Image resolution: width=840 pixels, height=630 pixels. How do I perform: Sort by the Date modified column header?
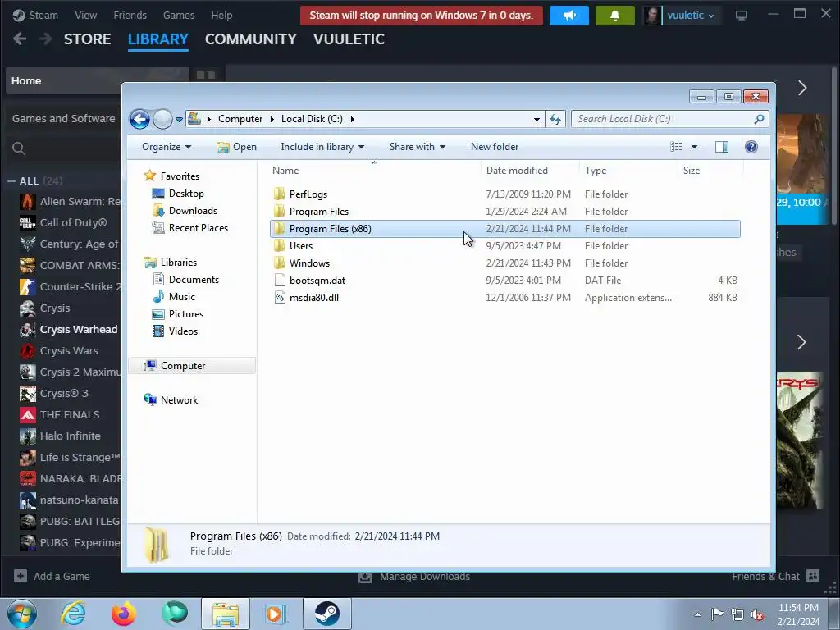coord(530,171)
